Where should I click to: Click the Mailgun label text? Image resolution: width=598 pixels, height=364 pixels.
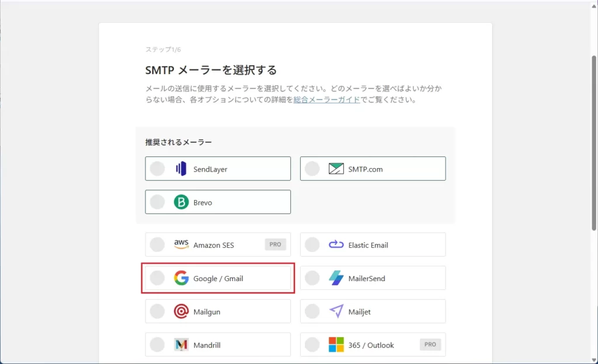(207, 312)
